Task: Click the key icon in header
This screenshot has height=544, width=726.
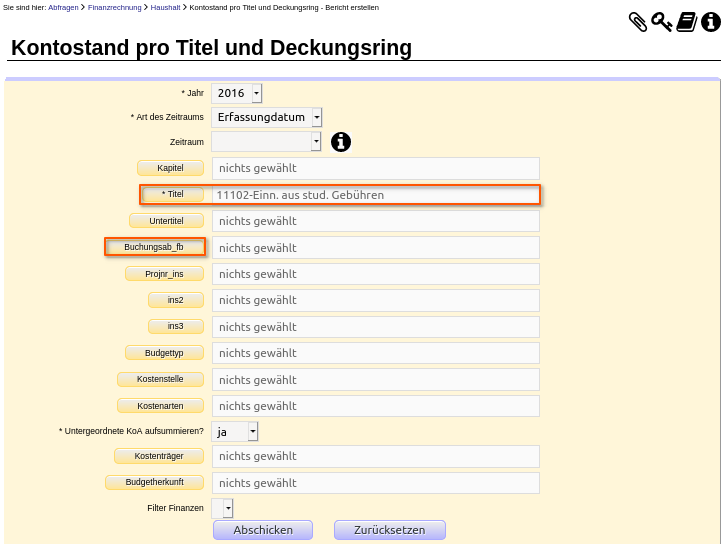Action: tap(661, 22)
